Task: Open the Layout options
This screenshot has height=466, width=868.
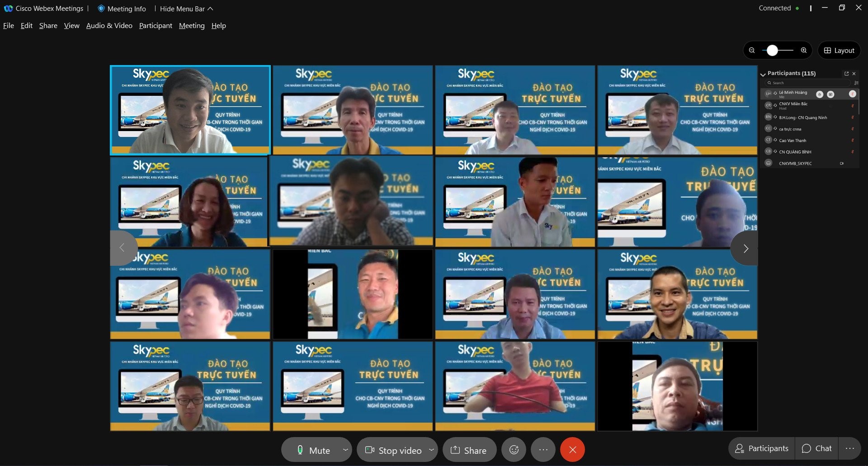Action: [x=839, y=50]
